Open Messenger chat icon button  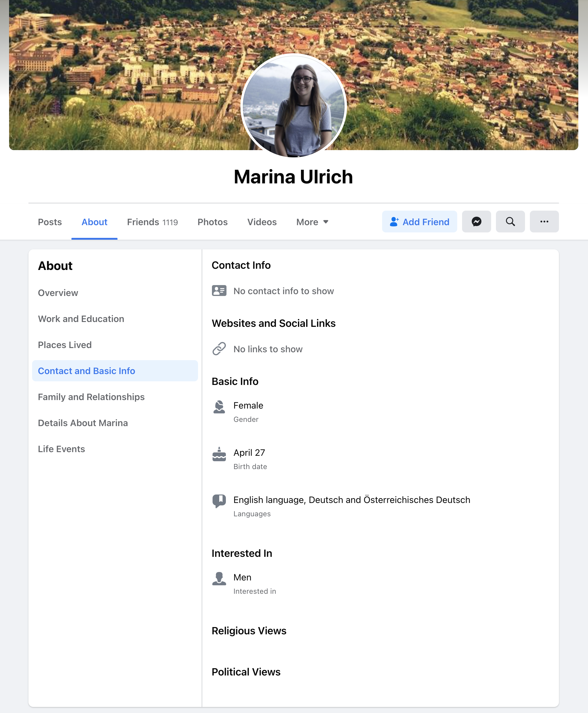(476, 222)
